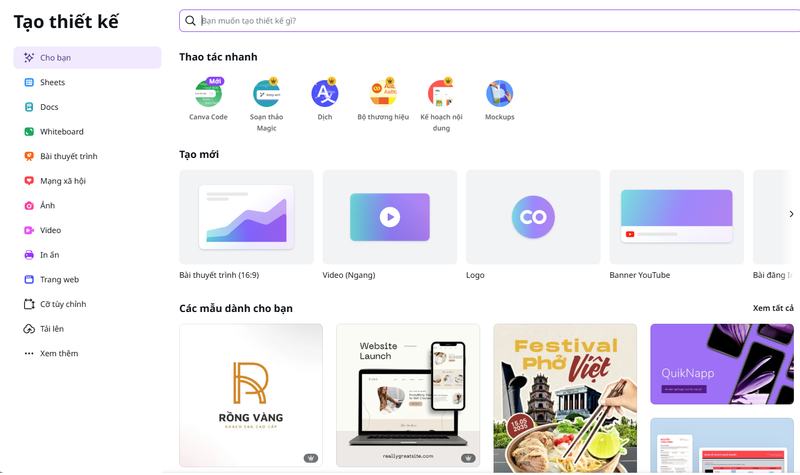Open the Dịch translate quick action
800x475 pixels.
pyautogui.click(x=324, y=94)
